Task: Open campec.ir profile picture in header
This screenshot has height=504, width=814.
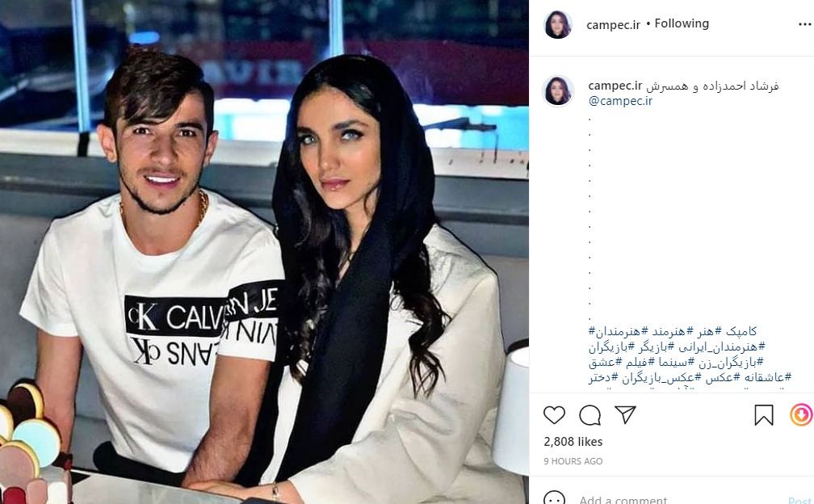Action: [557, 24]
